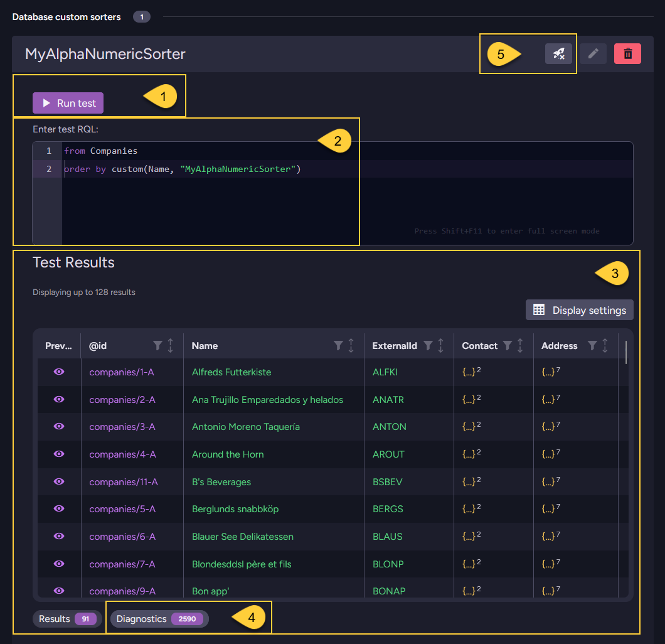Open companies/9-A document link
The width and height of the screenshot is (665, 644).
(122, 591)
